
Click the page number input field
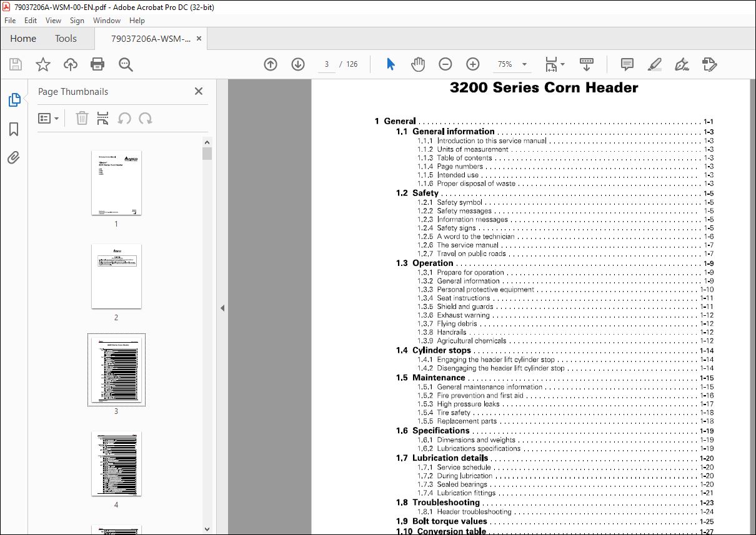point(327,64)
